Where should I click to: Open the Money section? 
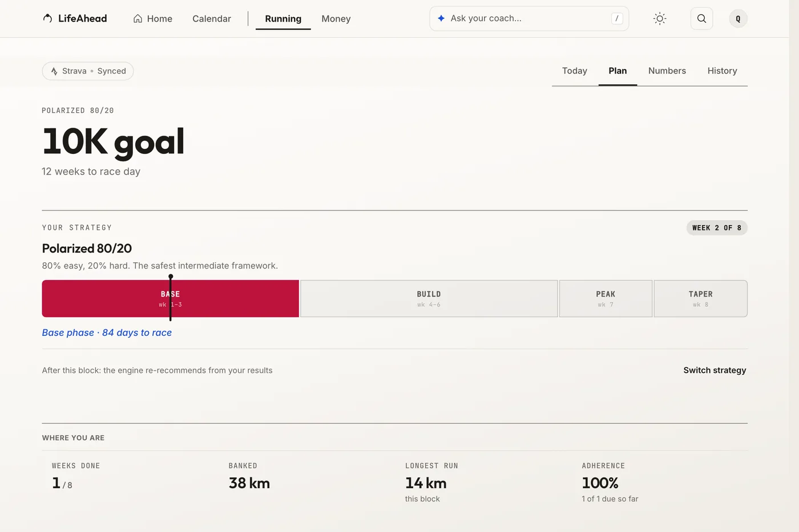click(x=336, y=19)
